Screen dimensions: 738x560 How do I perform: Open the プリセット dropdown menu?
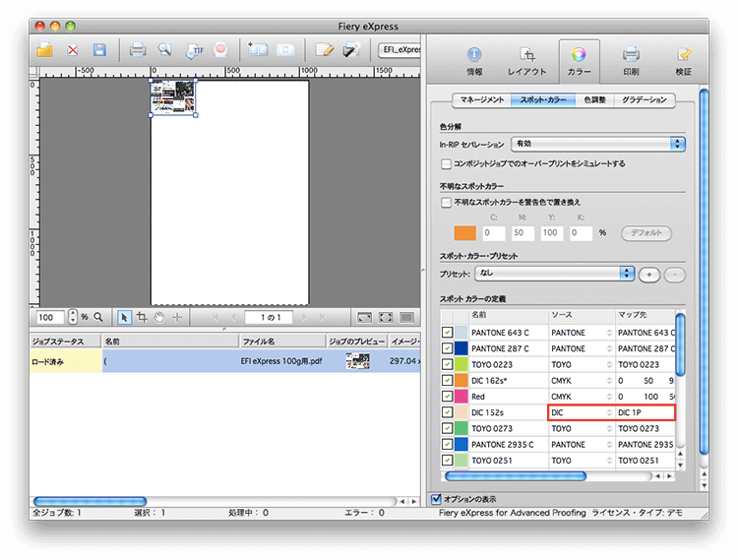click(554, 273)
